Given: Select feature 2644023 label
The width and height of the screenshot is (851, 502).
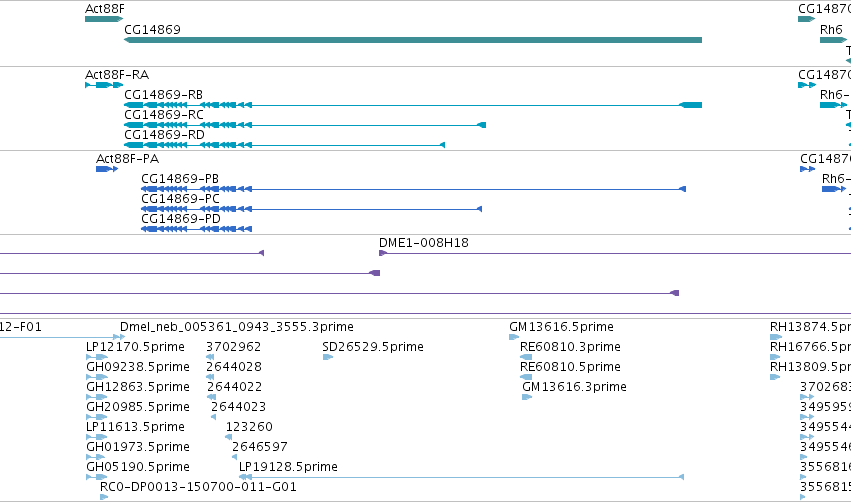Looking at the screenshot, I should coord(238,407).
